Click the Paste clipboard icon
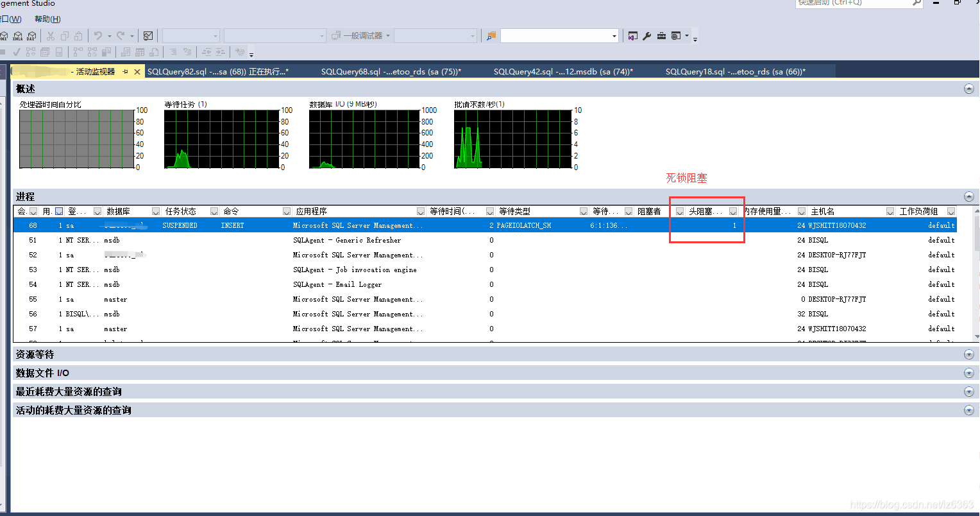Image resolution: width=980 pixels, height=516 pixels. 78,36
